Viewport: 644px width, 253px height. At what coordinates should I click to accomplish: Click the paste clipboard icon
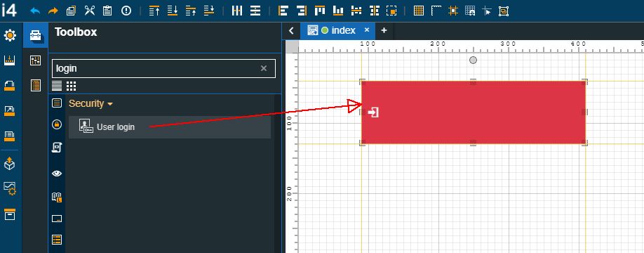pos(107,11)
